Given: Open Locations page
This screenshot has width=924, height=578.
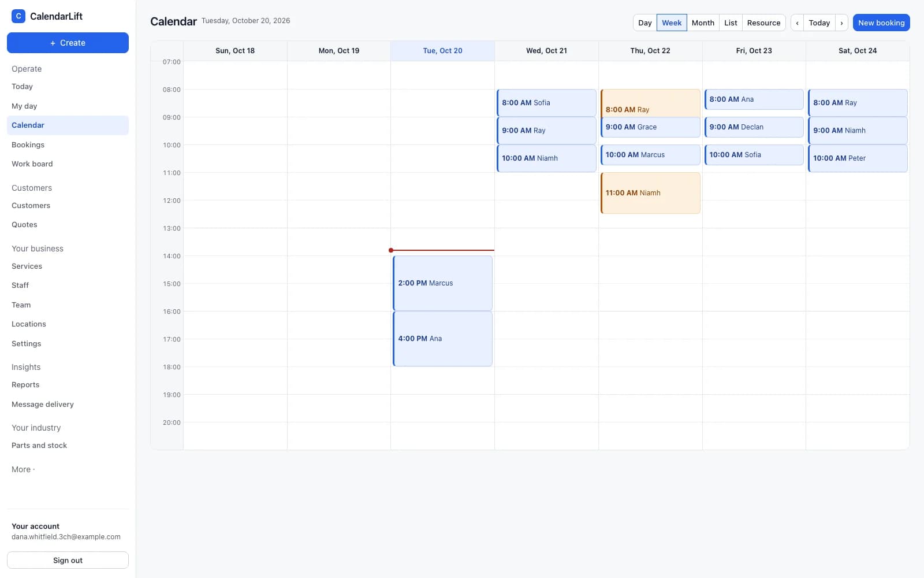Looking at the screenshot, I should pos(68,324).
